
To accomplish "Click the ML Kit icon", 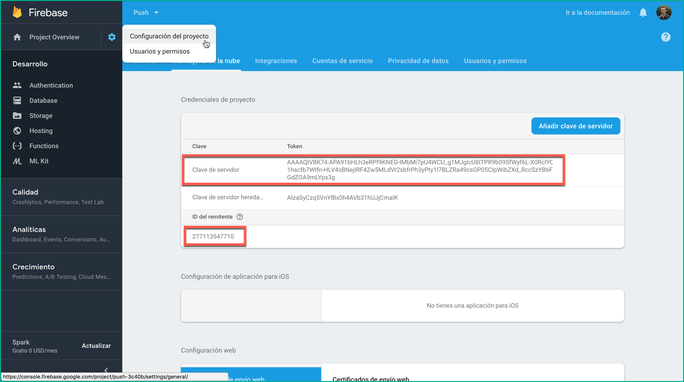I will click(17, 161).
